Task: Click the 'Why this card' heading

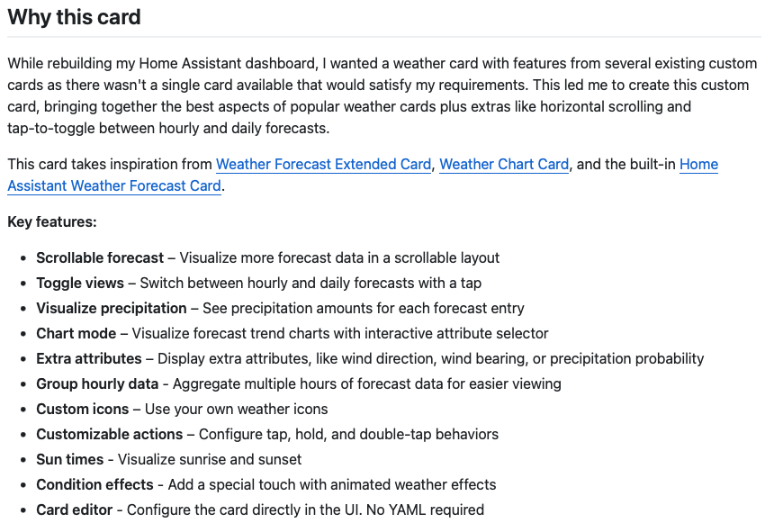Action: pyautogui.click(x=74, y=17)
